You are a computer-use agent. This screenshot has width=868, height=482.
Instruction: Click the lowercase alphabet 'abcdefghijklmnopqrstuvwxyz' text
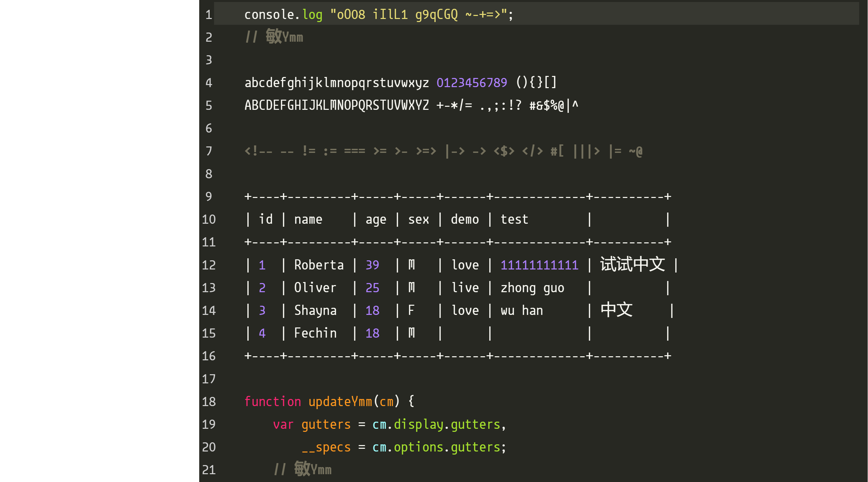coord(337,83)
